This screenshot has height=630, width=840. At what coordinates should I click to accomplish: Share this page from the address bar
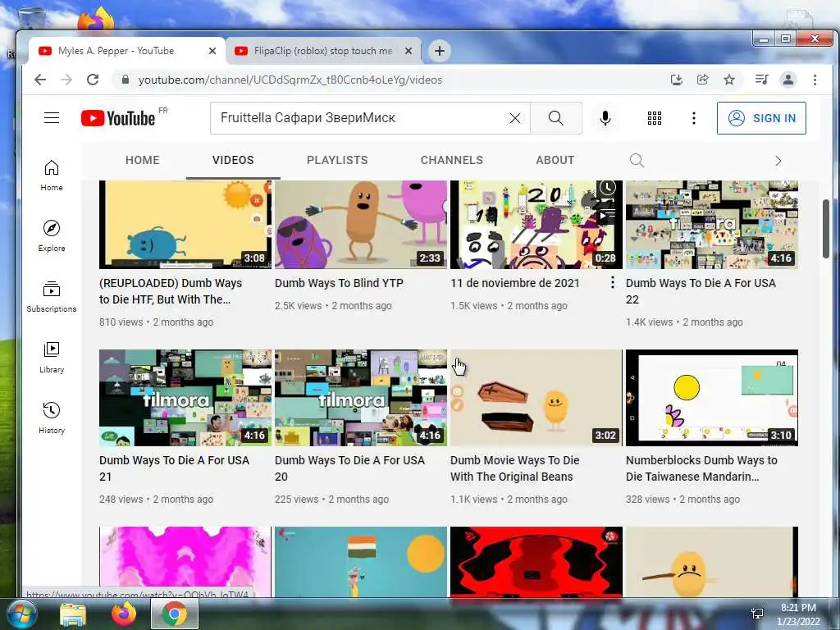[x=702, y=80]
